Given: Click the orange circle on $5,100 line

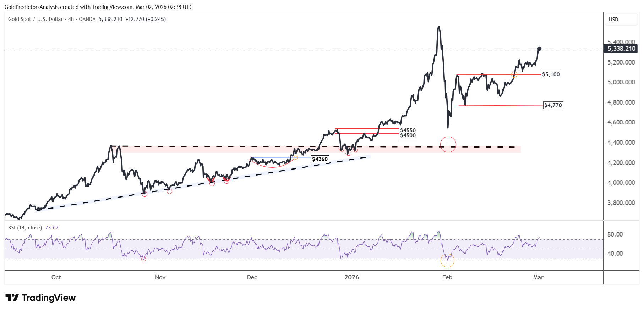Looking at the screenshot, I should pos(514,75).
